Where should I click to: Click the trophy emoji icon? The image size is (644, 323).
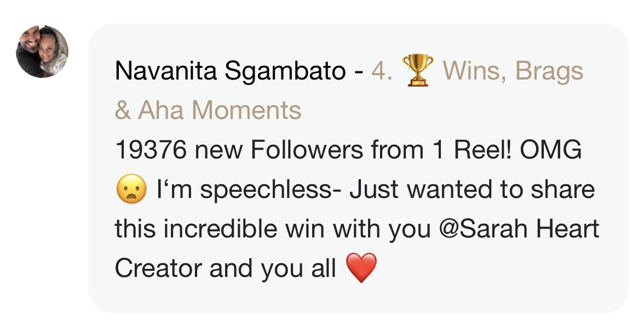[x=417, y=71]
